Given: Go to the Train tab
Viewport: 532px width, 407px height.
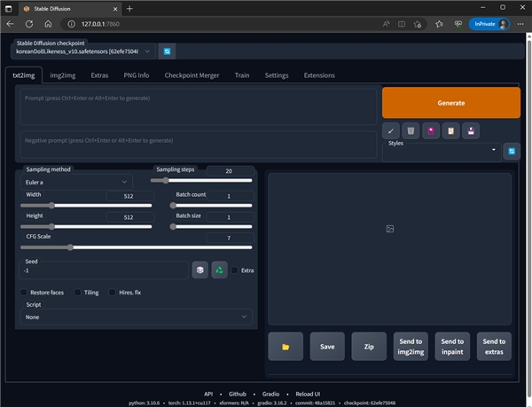Looking at the screenshot, I should coord(242,75).
